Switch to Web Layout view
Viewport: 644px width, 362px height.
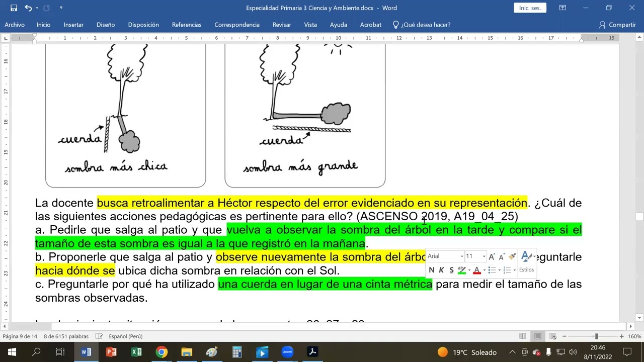click(x=553, y=336)
